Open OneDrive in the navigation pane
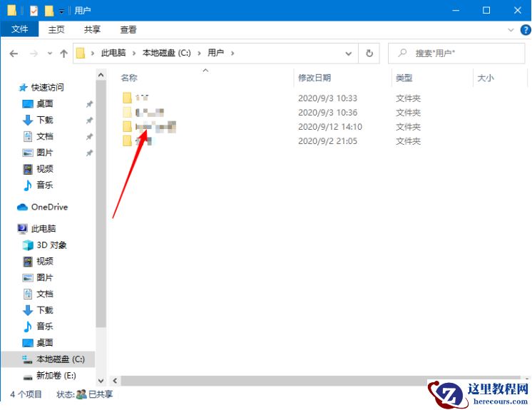 42,207
